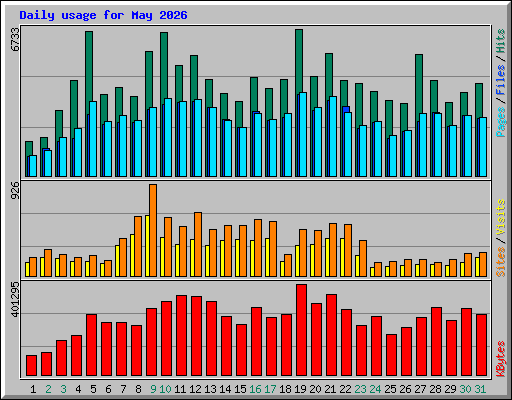Click the red KBytes bar for day 25
The height and width of the screenshot is (400, 512).
[x=391, y=355]
